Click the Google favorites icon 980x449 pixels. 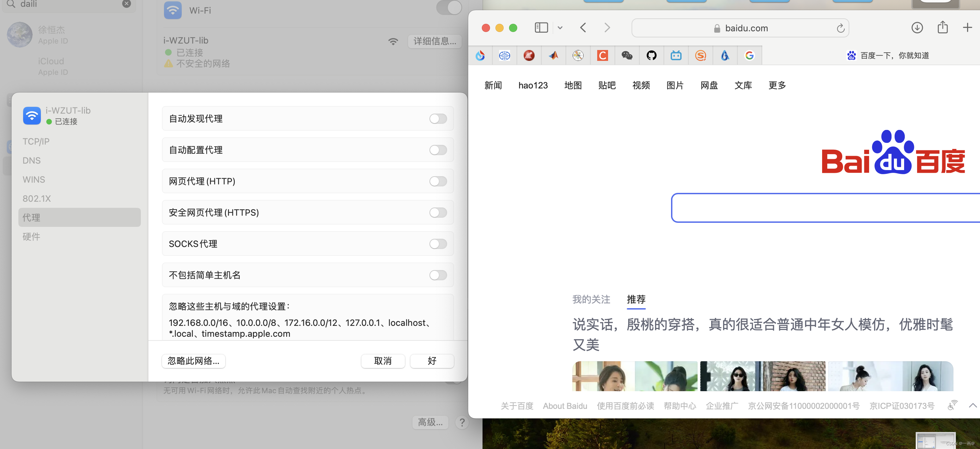click(x=749, y=55)
